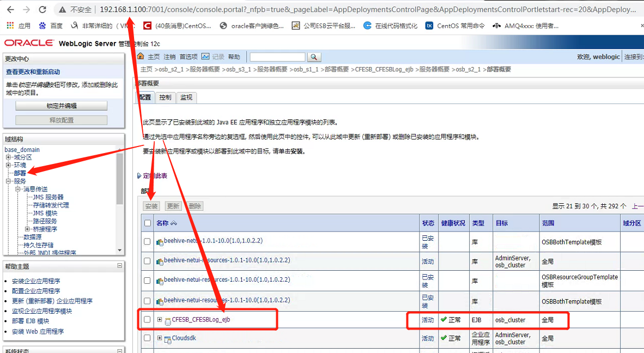Open the 在线代码格式化 bookmark
The width and height of the screenshot is (644, 353).
[x=390, y=26]
